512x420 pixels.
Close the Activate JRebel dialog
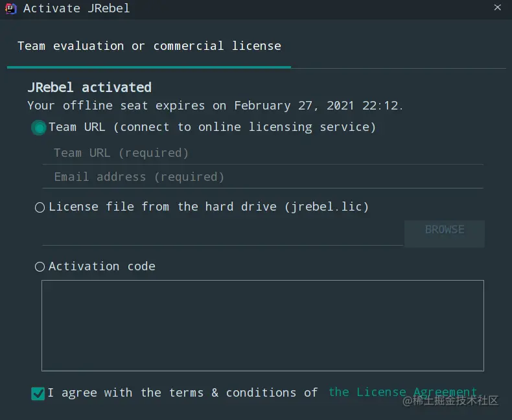pos(497,7)
